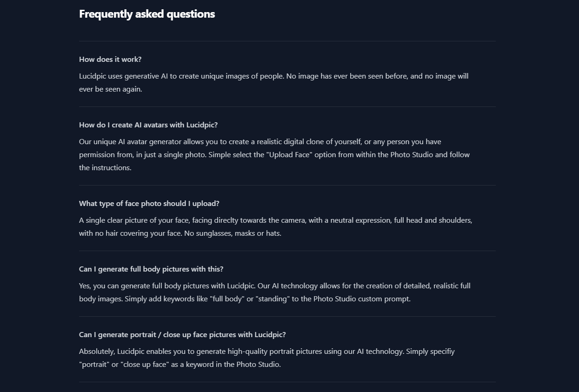Select the "How does it work?" question
The height and width of the screenshot is (392, 579).
(110, 60)
